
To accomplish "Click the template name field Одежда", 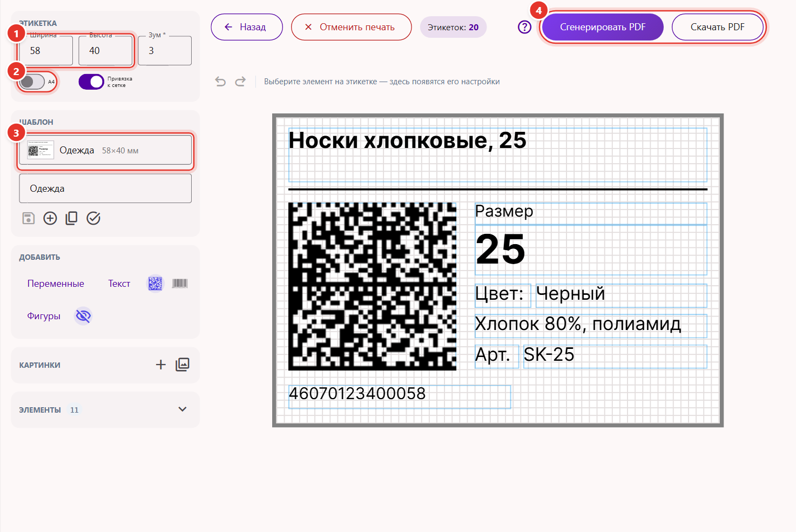I will coord(105,188).
